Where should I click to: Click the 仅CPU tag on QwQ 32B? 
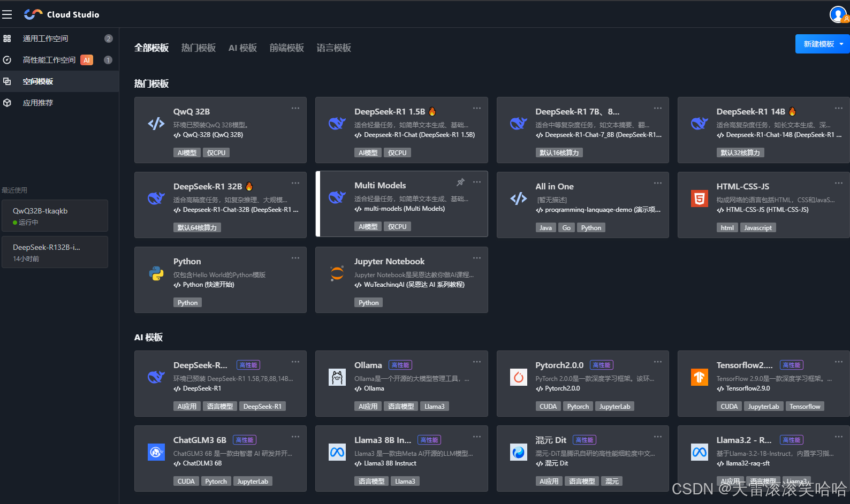coord(216,153)
